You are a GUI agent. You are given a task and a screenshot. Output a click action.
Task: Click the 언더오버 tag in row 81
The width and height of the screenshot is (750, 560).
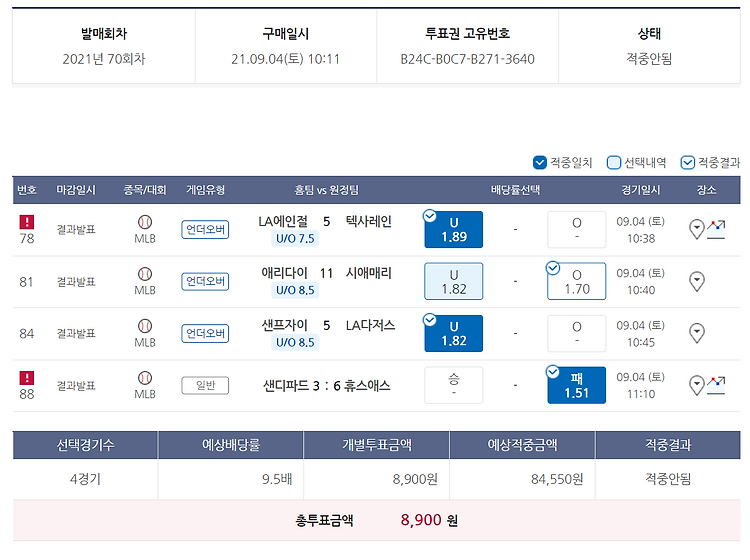coord(205,281)
